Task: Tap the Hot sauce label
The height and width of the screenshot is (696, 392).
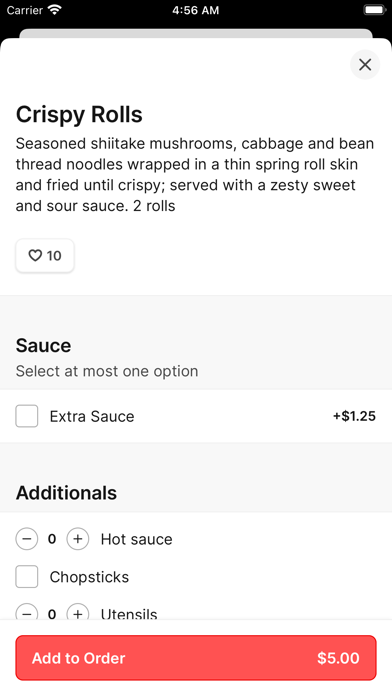Action: coord(136,539)
